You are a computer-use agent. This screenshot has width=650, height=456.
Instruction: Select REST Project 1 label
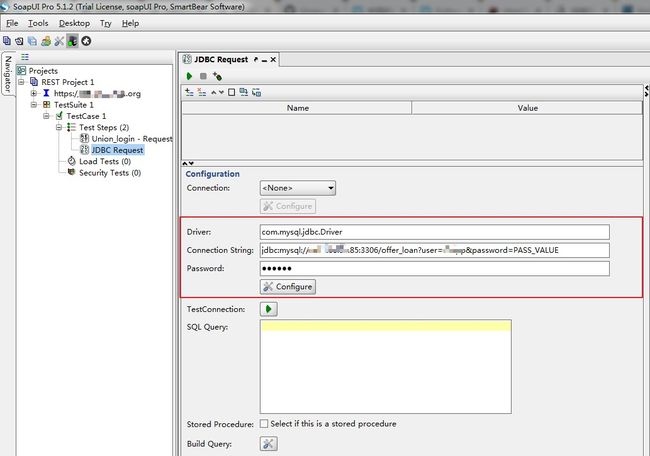(68, 82)
